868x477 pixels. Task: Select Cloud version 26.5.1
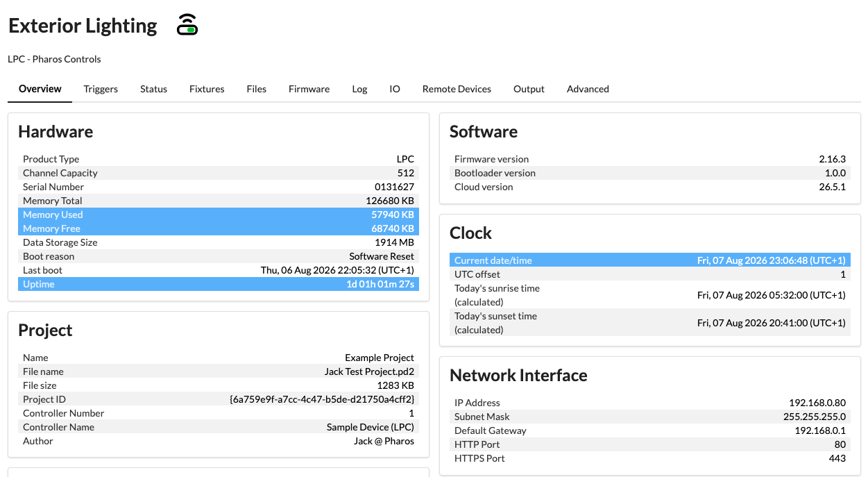click(832, 187)
